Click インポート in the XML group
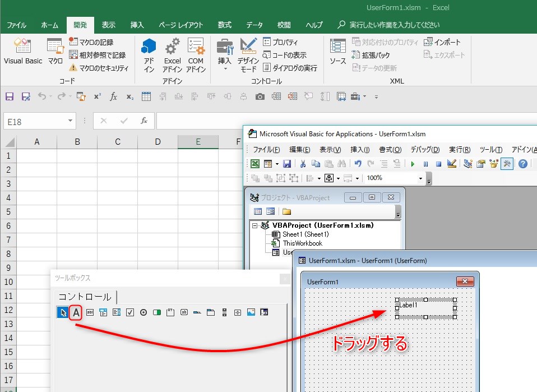Viewport: 537px width, 392px height. [x=442, y=42]
